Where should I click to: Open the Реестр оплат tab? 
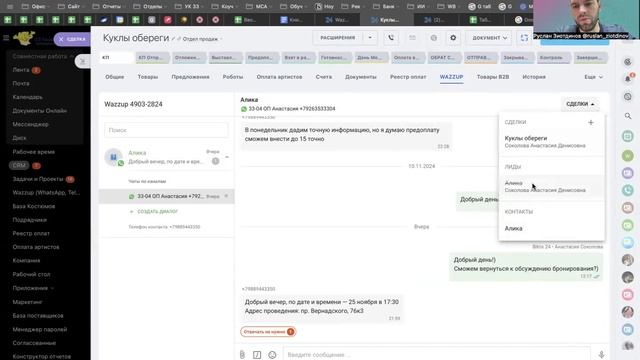[408, 77]
